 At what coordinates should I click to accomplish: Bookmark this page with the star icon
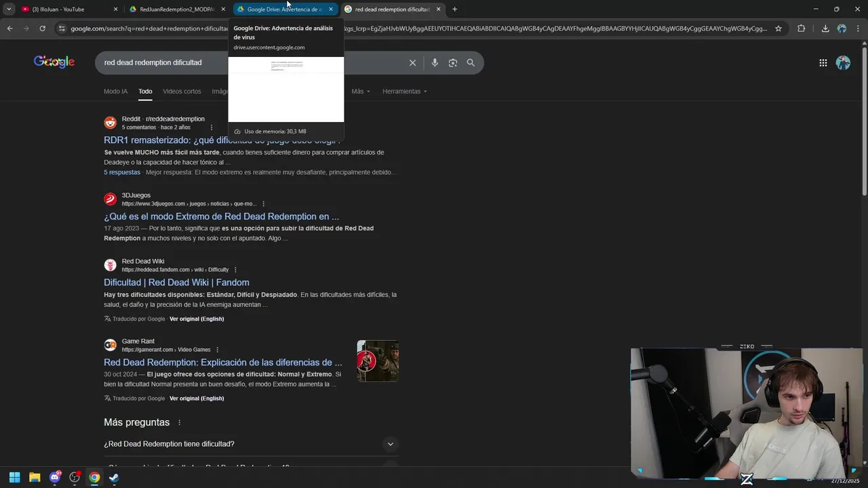pos(778,28)
